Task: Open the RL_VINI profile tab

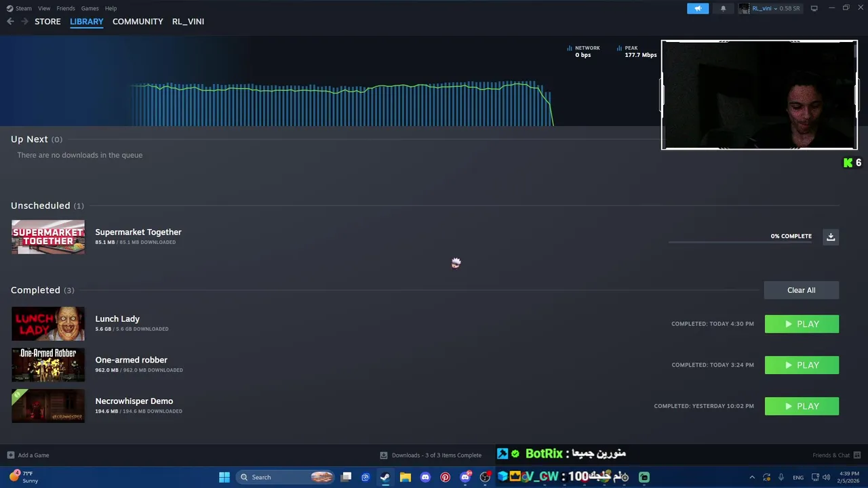Action: click(x=188, y=22)
